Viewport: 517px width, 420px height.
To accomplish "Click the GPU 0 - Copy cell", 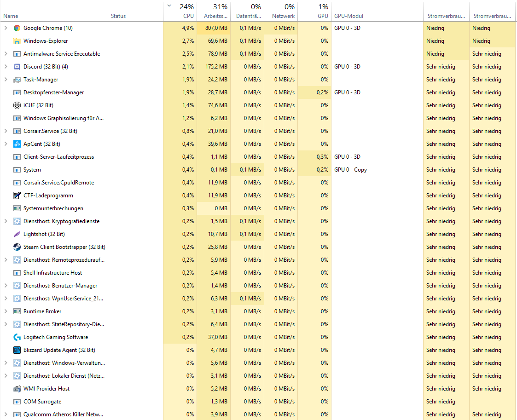I will click(x=350, y=170).
